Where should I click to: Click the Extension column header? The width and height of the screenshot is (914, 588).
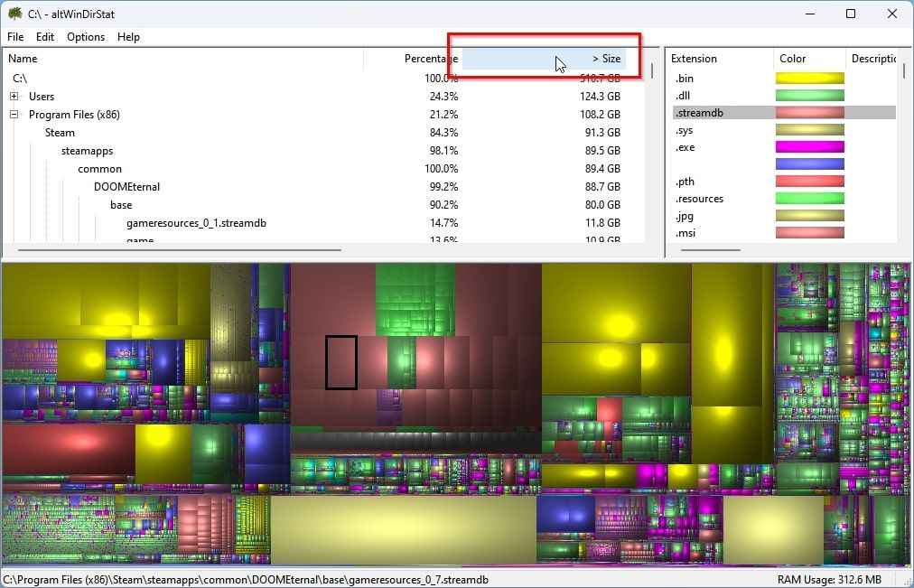click(x=693, y=58)
